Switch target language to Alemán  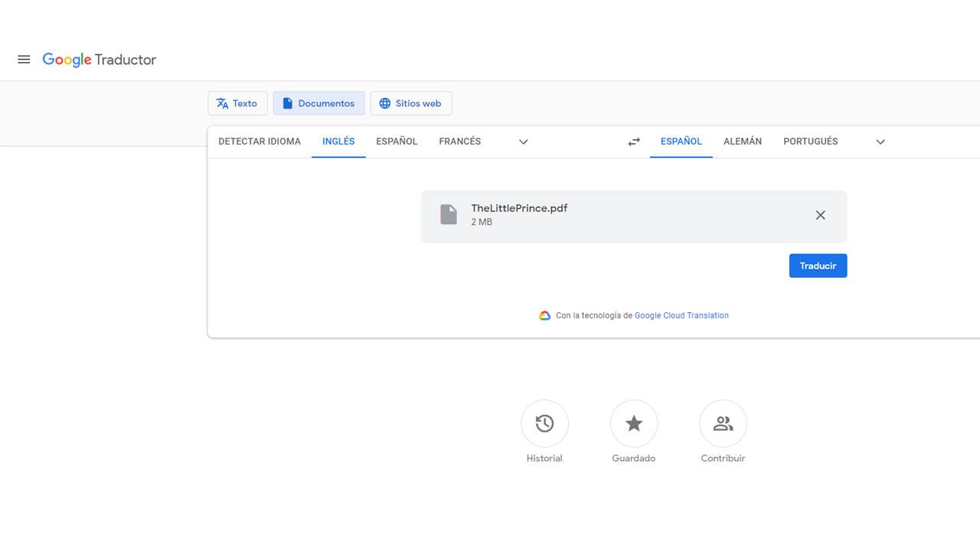[x=742, y=142]
